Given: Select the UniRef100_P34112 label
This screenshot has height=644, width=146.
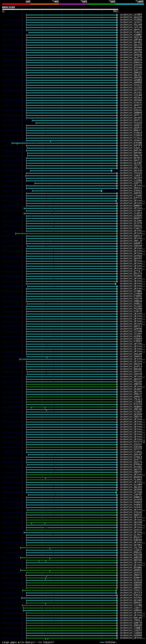Looking at the screenshot, I should (131, 590).
